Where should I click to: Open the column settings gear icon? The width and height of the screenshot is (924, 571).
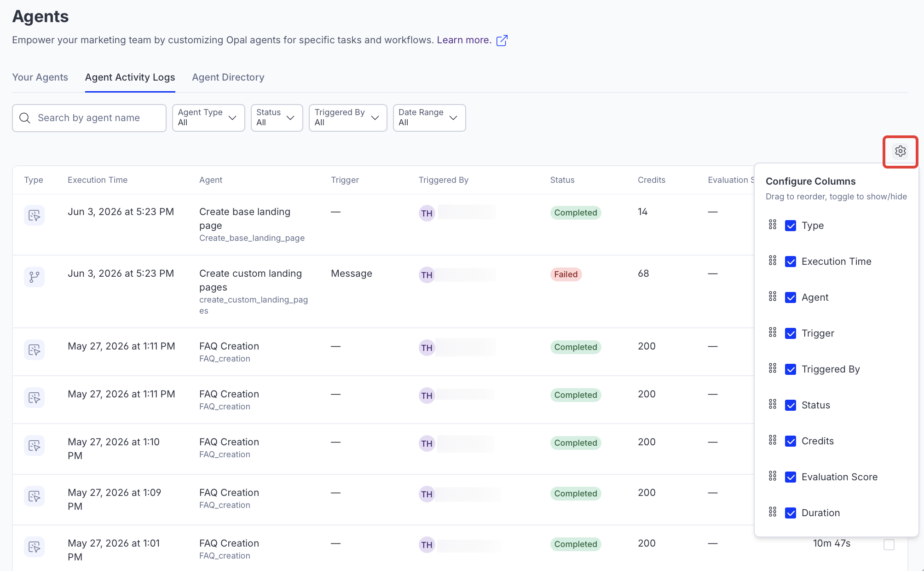tap(900, 151)
